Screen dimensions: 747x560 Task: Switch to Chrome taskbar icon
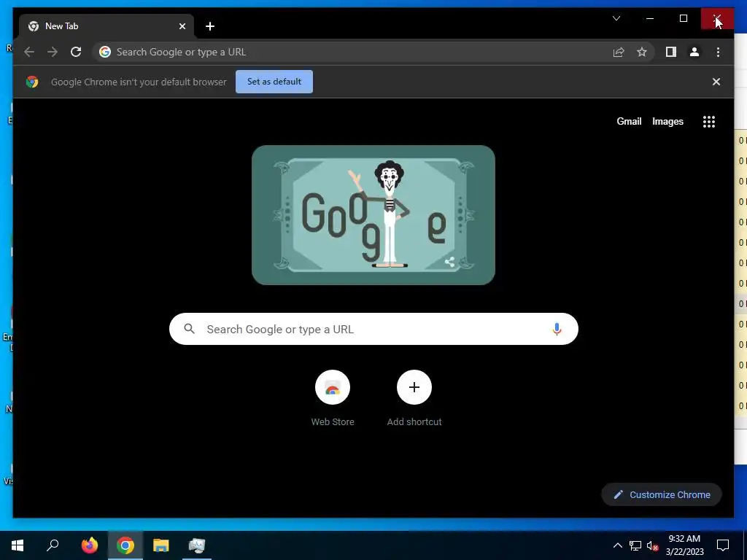[x=125, y=545]
